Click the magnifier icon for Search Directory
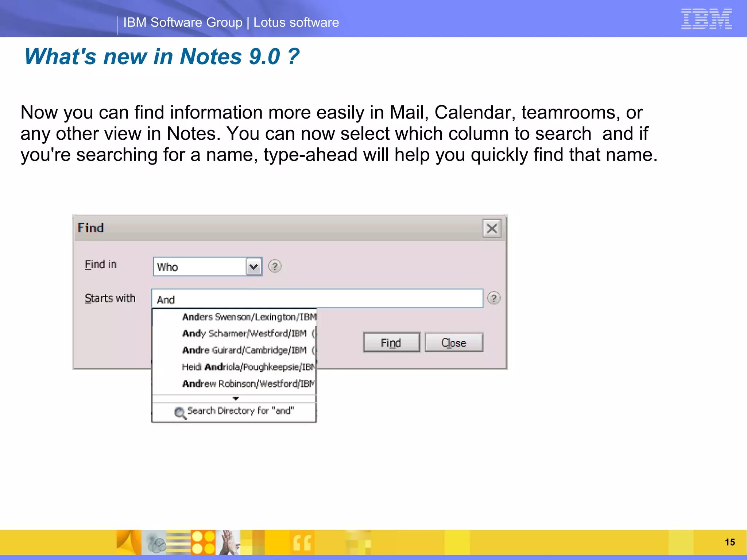The height and width of the screenshot is (560, 747). click(x=180, y=413)
